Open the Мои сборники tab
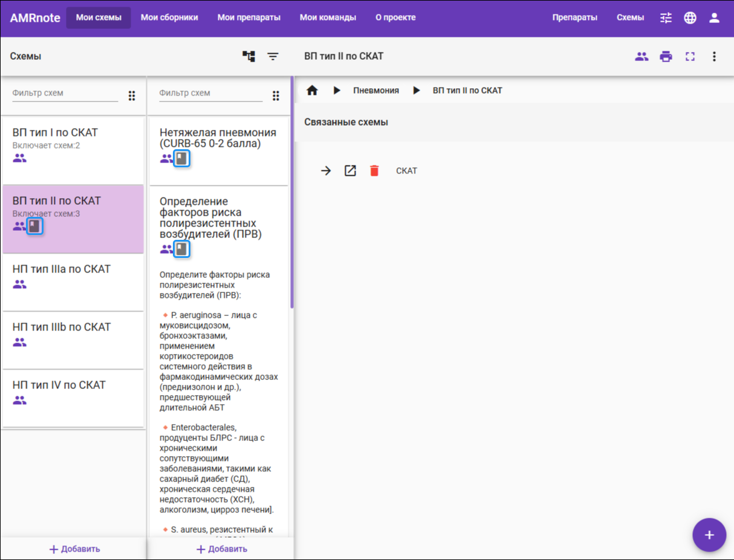This screenshot has width=734, height=560. [169, 18]
